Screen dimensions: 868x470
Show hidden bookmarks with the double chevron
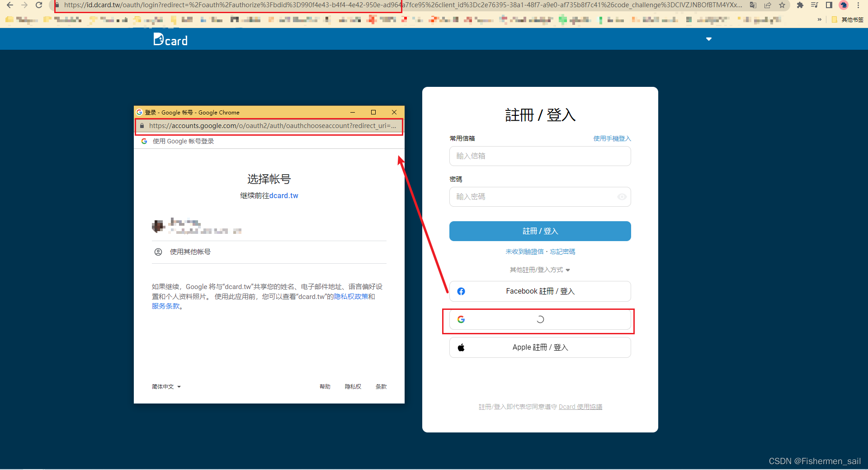tap(820, 19)
